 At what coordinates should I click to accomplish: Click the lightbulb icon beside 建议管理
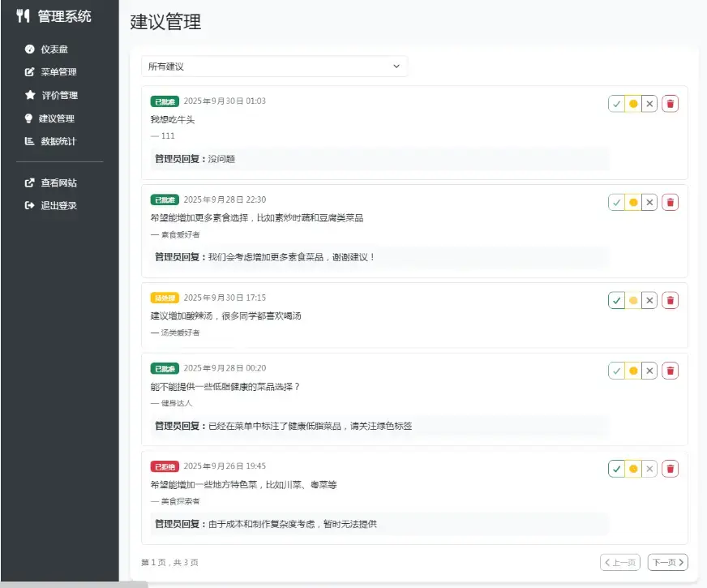[x=29, y=118]
